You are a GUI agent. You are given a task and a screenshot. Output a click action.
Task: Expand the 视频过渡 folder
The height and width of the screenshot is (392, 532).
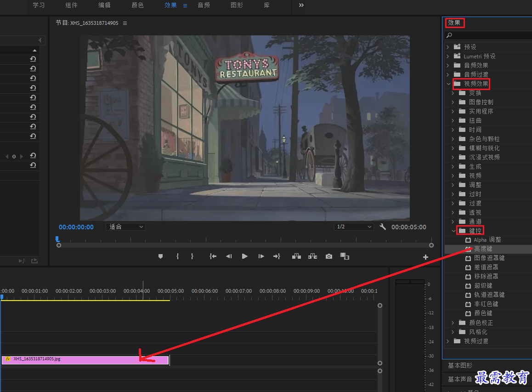point(448,341)
